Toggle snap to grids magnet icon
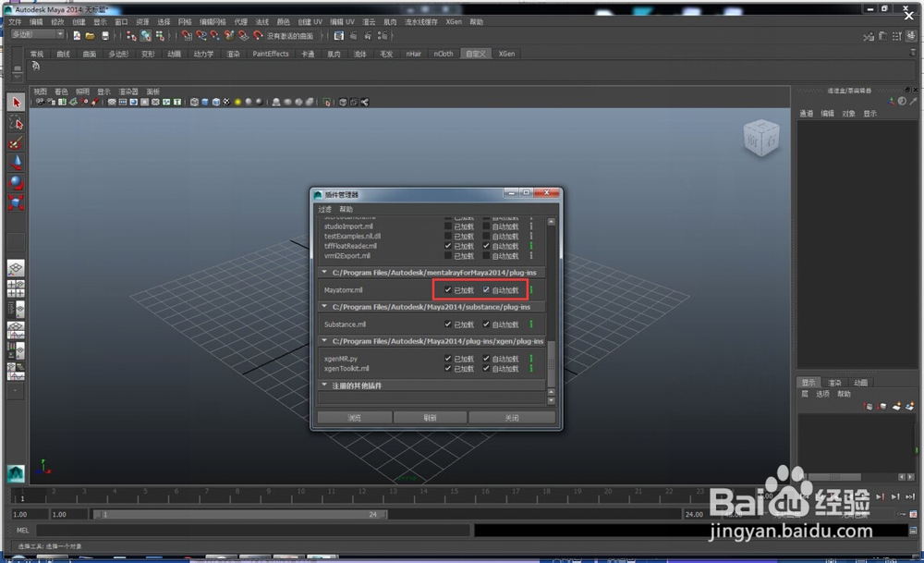The image size is (924, 563). [187, 36]
